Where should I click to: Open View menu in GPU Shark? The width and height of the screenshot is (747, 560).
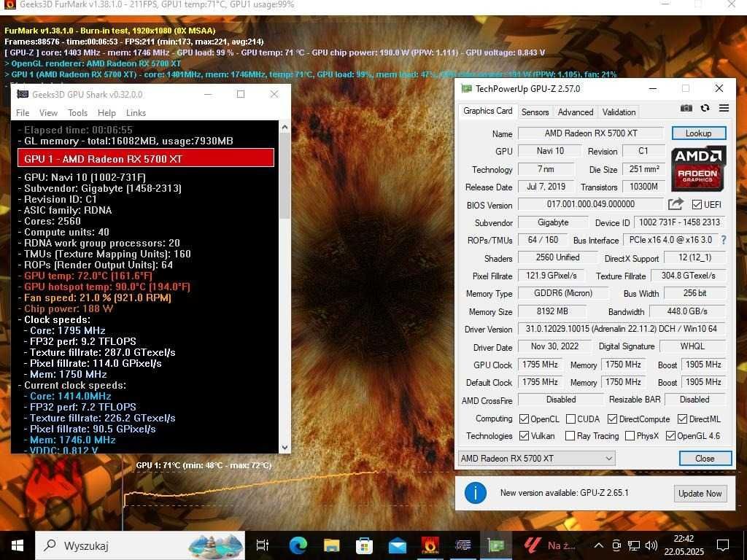[x=48, y=113]
